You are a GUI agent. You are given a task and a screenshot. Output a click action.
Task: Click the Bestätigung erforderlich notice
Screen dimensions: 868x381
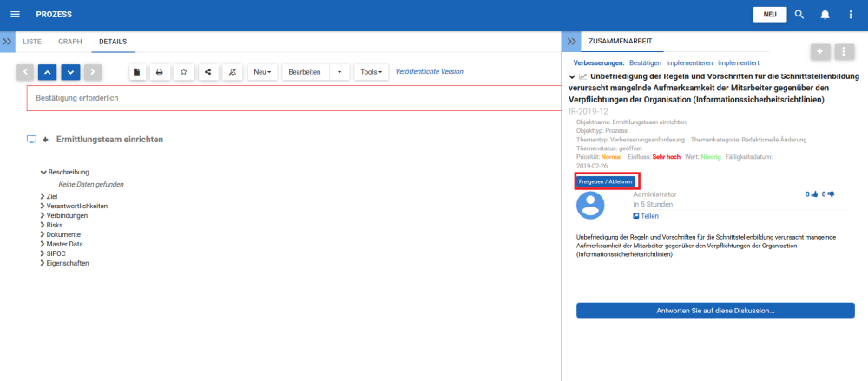coord(294,98)
